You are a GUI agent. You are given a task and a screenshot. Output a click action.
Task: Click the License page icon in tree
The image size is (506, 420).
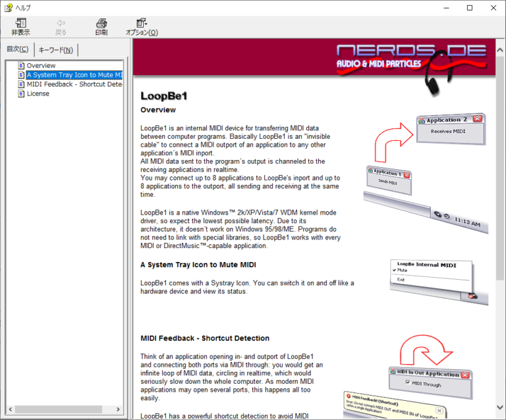pos(21,93)
